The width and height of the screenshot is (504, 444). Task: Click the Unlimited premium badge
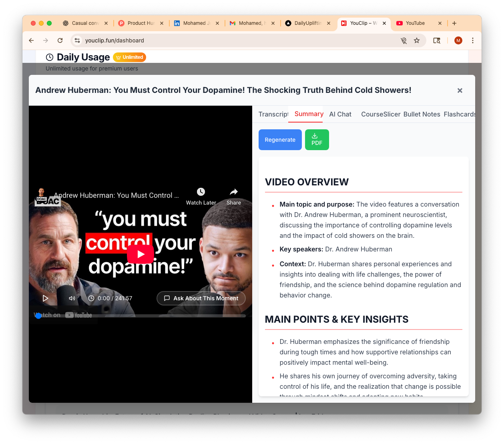tap(129, 57)
